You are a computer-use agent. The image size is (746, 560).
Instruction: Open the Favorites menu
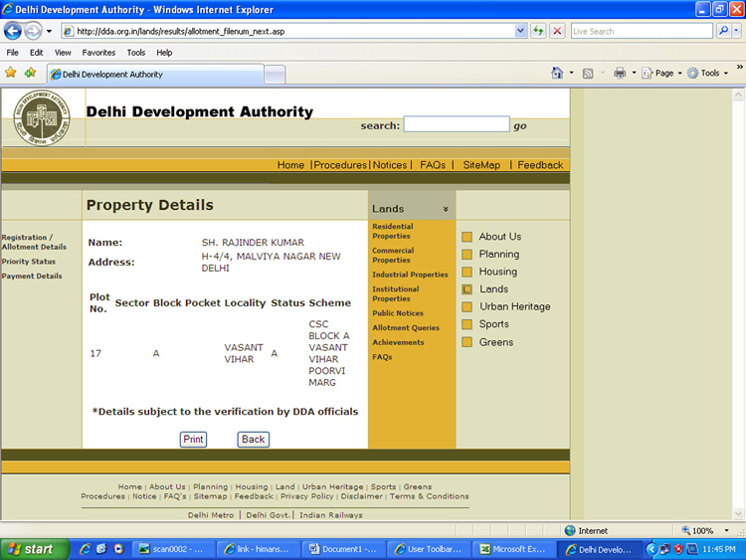point(98,52)
